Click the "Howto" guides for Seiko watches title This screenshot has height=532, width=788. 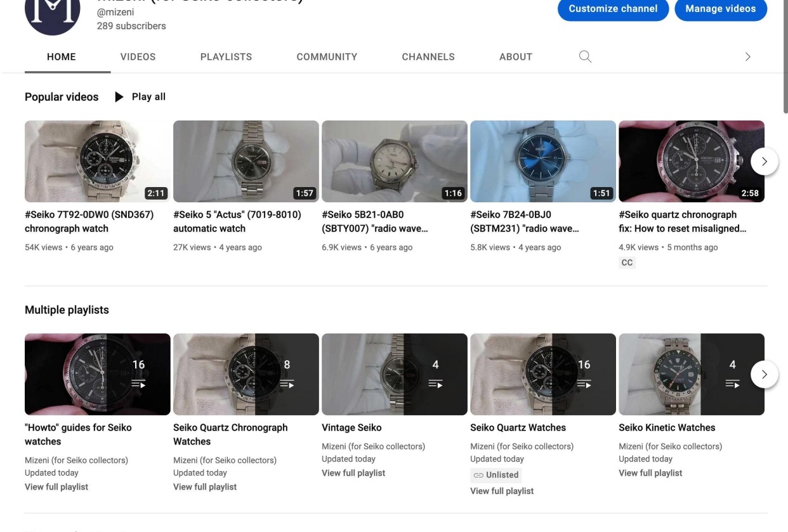pyautogui.click(x=78, y=434)
